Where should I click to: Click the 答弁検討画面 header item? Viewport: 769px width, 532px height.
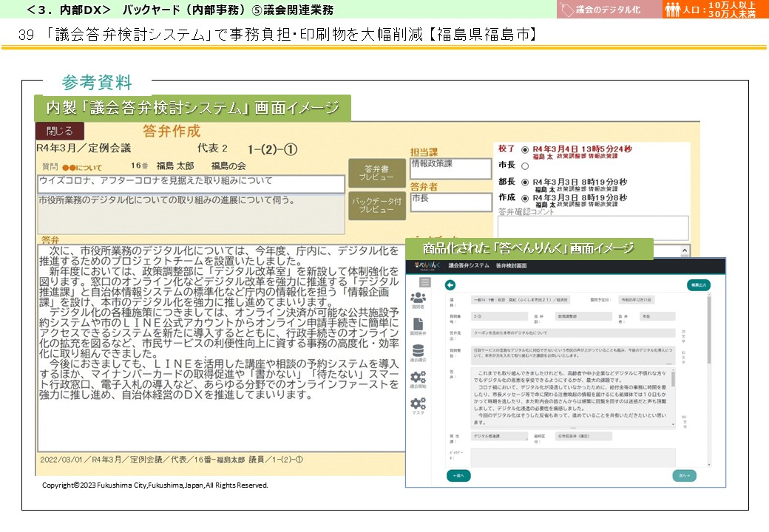click(511, 265)
